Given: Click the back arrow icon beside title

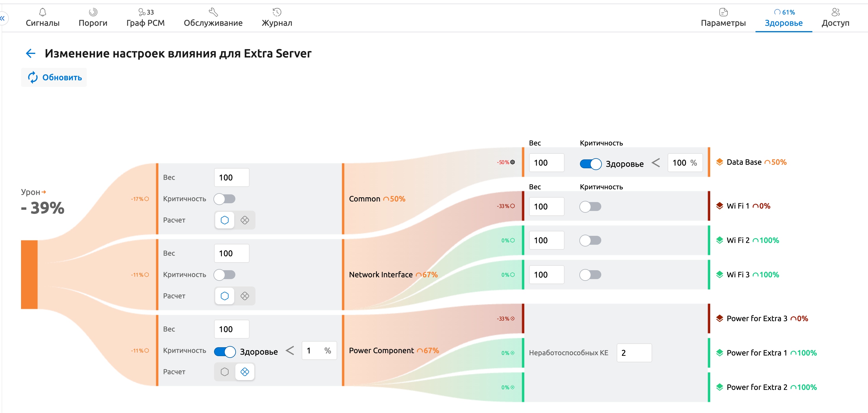Looking at the screenshot, I should coord(31,53).
